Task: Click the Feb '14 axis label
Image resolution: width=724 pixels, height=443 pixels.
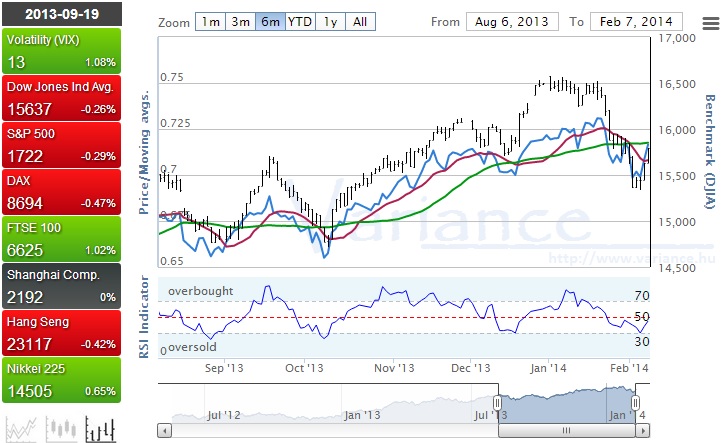Action: [x=629, y=368]
